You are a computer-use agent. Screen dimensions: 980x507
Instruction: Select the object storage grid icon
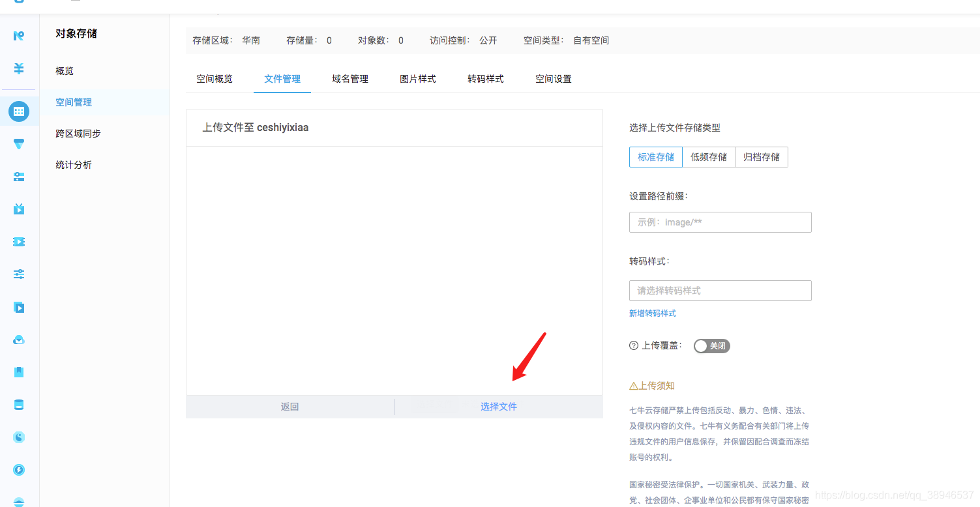coord(19,111)
